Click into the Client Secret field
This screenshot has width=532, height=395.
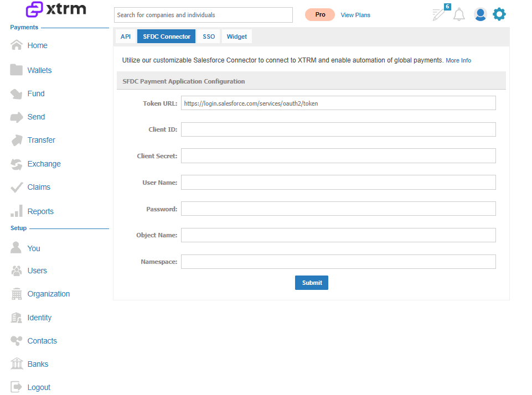[x=338, y=155]
